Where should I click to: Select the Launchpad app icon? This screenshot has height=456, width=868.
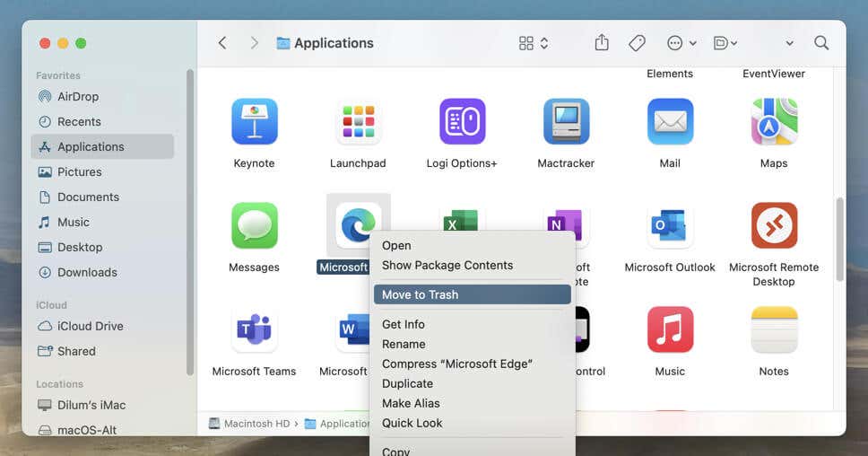tap(358, 121)
